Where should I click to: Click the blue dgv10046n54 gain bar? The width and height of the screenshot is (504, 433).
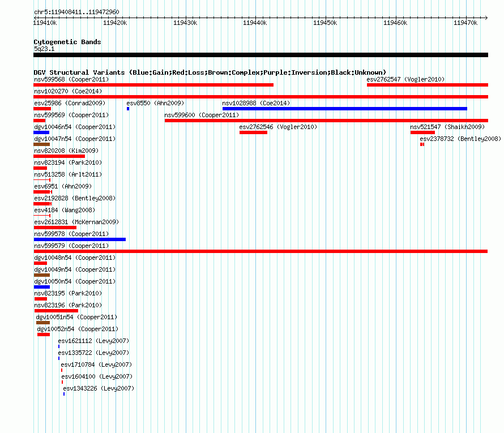click(x=41, y=132)
